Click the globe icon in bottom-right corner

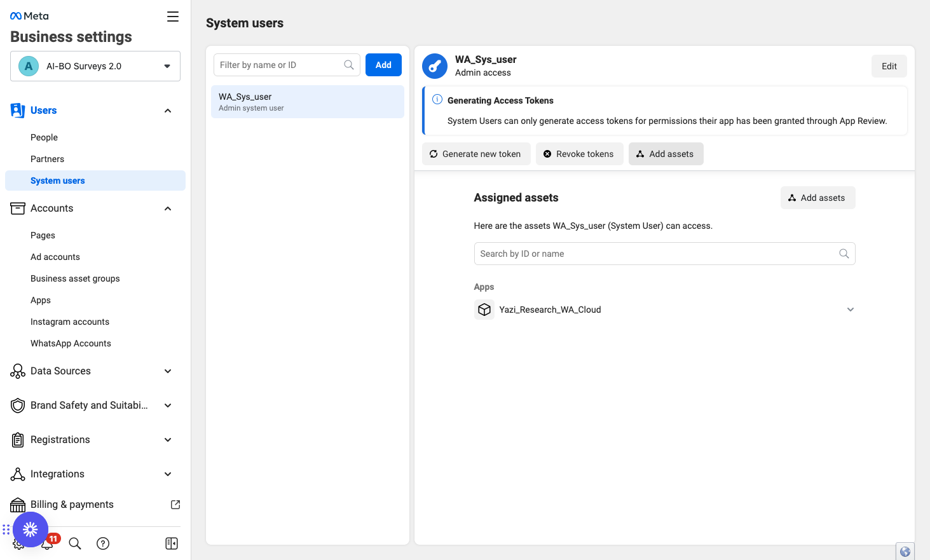905,552
